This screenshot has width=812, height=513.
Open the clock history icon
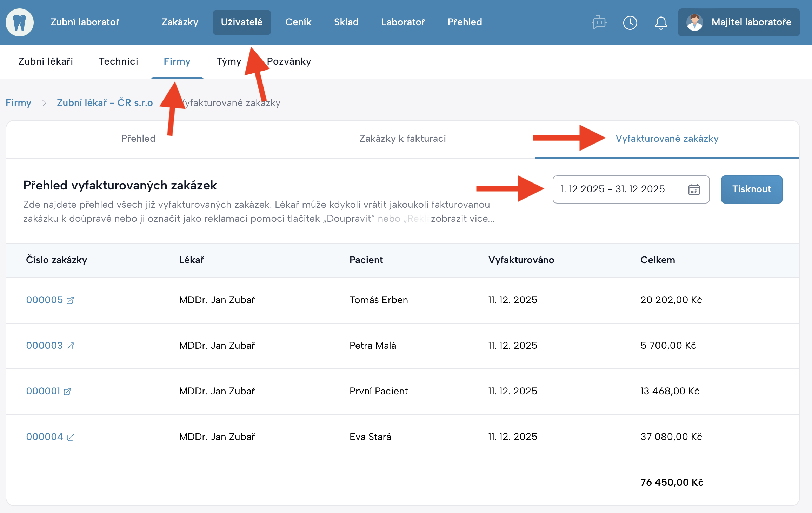coord(630,22)
